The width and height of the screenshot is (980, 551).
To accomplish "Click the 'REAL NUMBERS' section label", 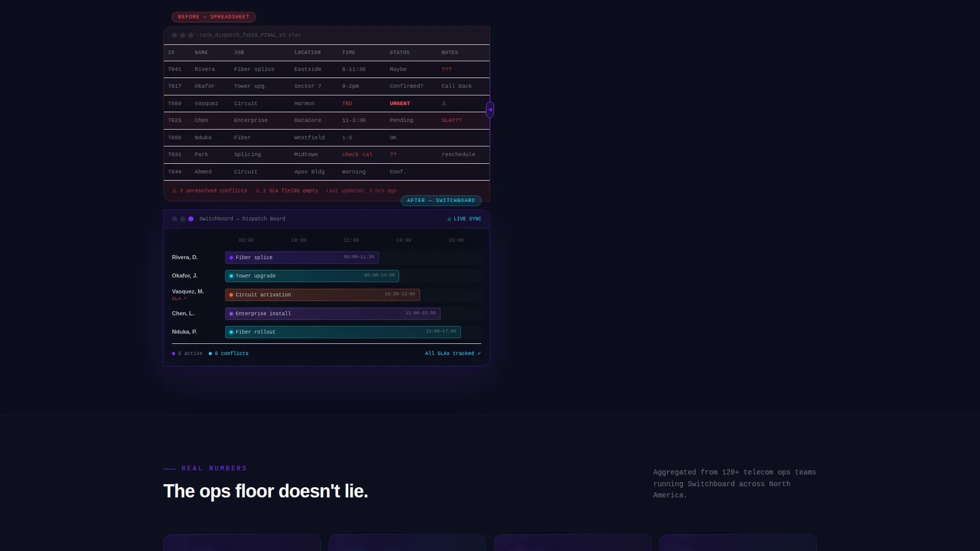I will (x=214, y=468).
